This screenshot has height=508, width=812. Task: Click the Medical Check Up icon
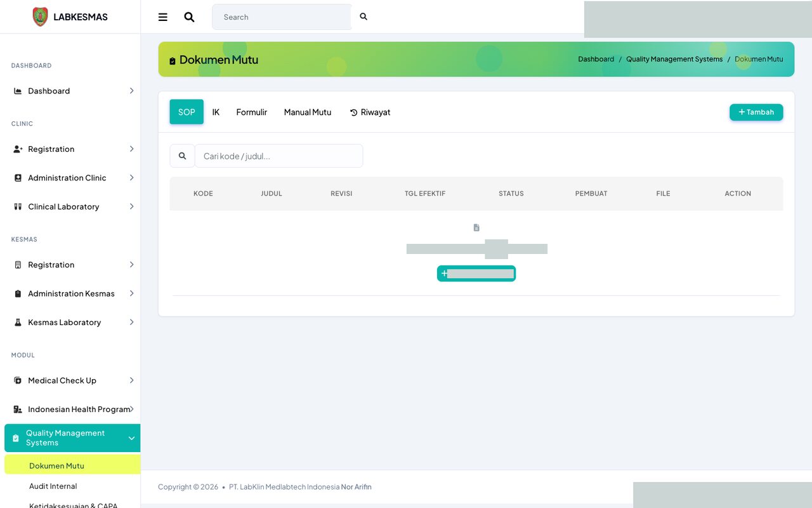18,380
